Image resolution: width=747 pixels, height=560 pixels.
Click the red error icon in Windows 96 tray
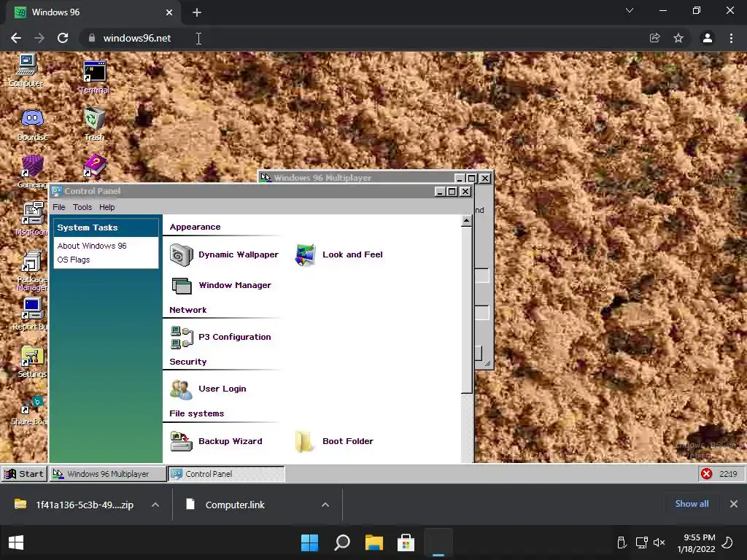click(x=706, y=474)
